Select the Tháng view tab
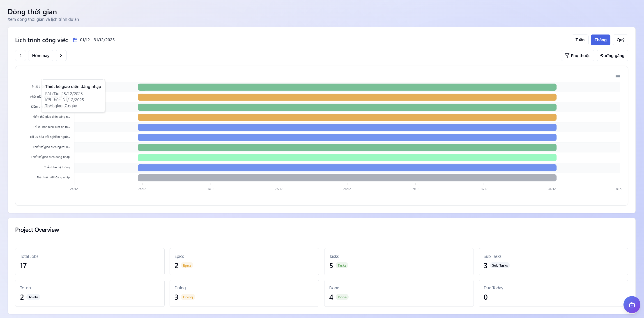The height and width of the screenshot is (318, 644). tap(600, 40)
